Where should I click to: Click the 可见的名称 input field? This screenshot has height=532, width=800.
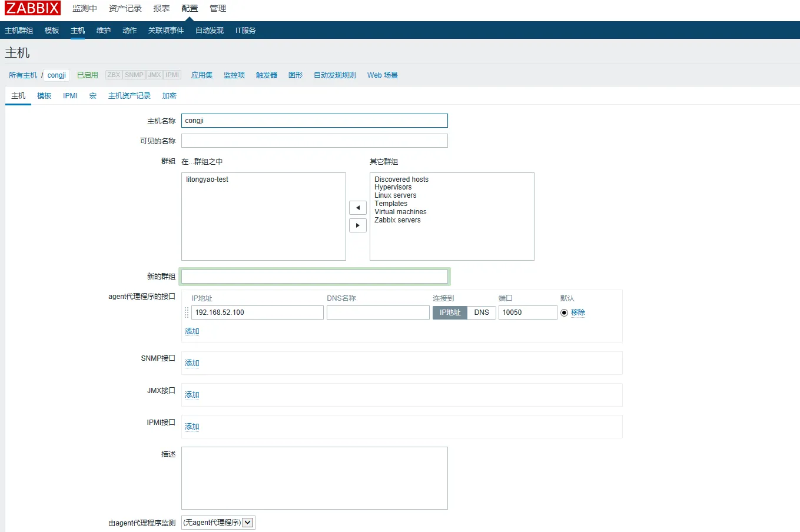314,141
